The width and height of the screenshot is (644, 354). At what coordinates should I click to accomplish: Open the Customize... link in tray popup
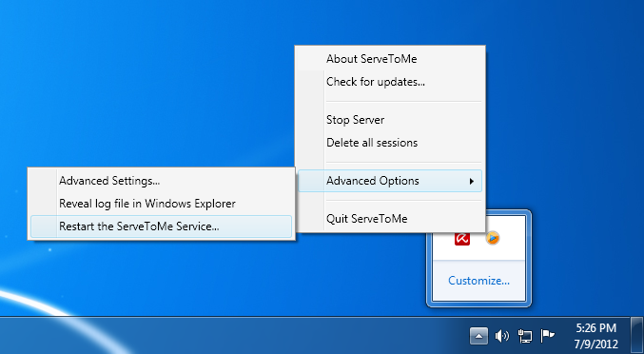(478, 281)
